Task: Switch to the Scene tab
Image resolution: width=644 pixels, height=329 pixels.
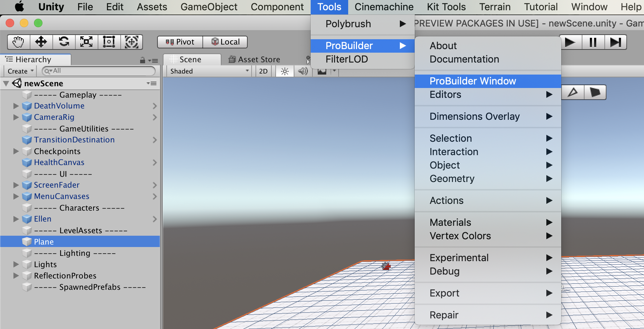Action: (192, 59)
